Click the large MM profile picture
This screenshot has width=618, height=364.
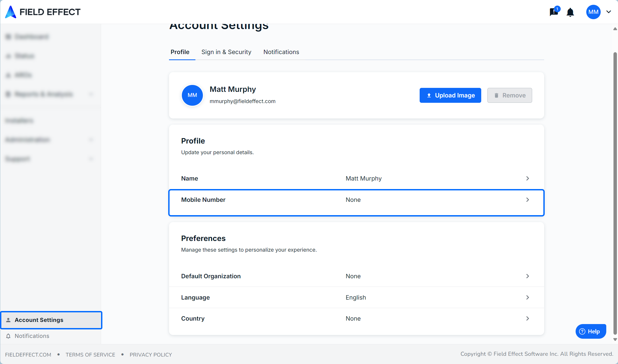[192, 95]
